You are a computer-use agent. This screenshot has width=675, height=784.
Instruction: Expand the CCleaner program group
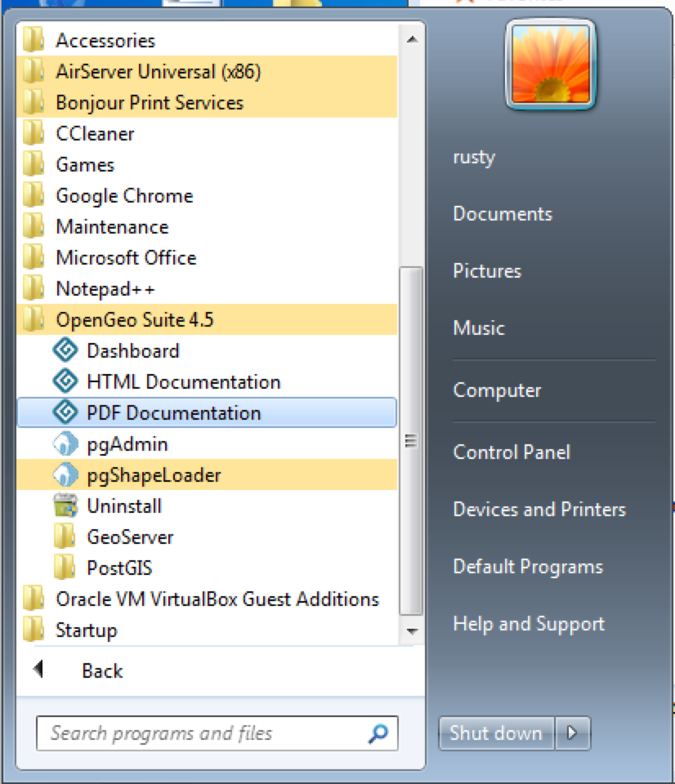click(207, 133)
